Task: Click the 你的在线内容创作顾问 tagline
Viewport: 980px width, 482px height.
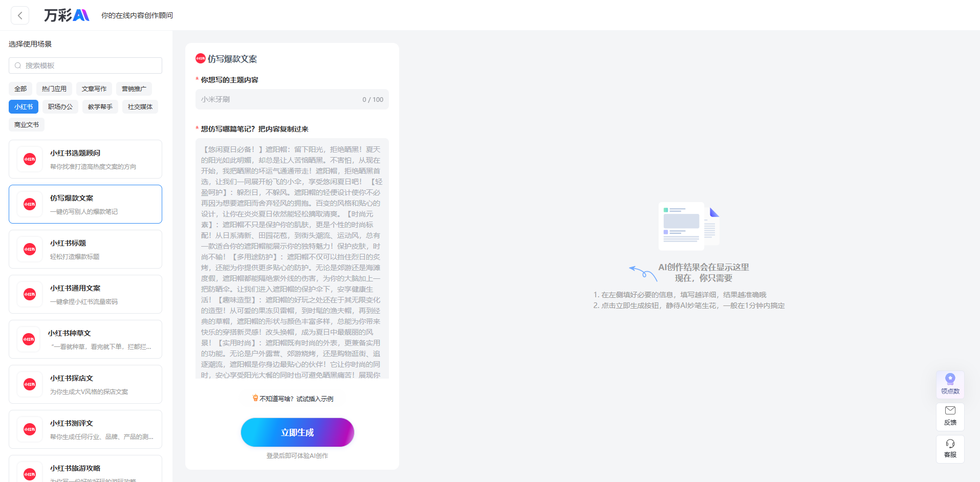Action: coord(137,15)
